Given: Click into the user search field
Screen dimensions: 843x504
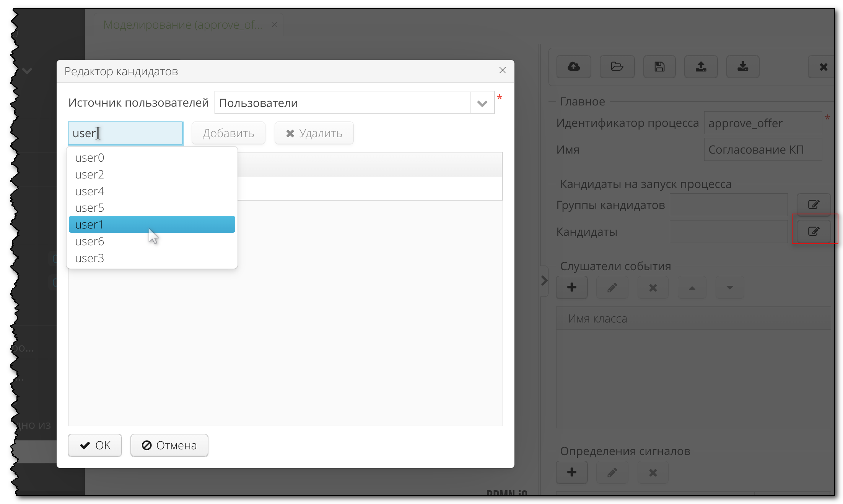Looking at the screenshot, I should [125, 133].
